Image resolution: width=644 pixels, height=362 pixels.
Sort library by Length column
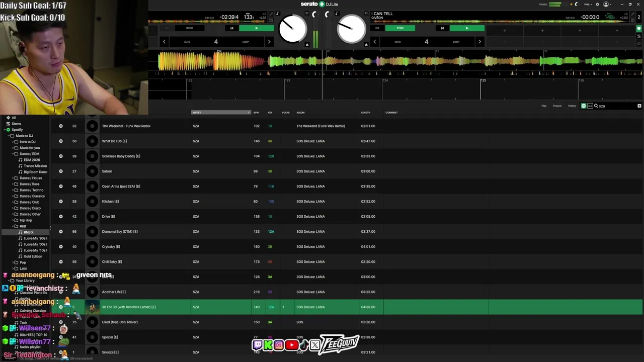pyautogui.click(x=366, y=113)
